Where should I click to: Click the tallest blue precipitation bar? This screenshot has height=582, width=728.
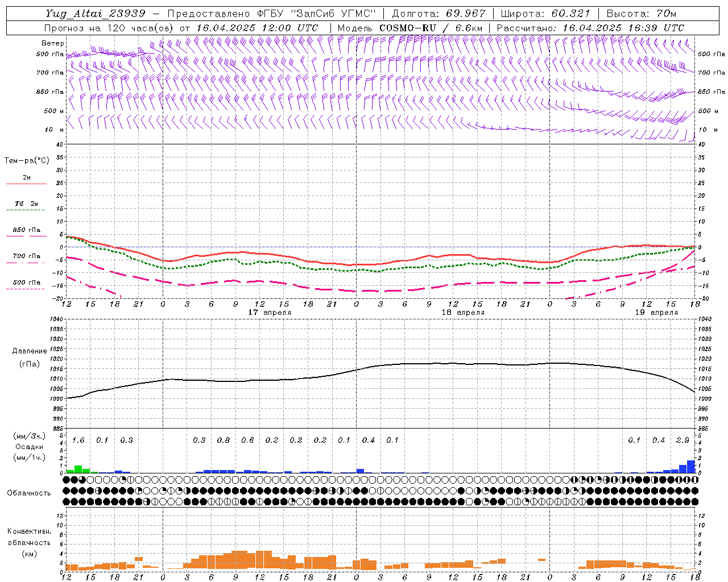point(691,467)
